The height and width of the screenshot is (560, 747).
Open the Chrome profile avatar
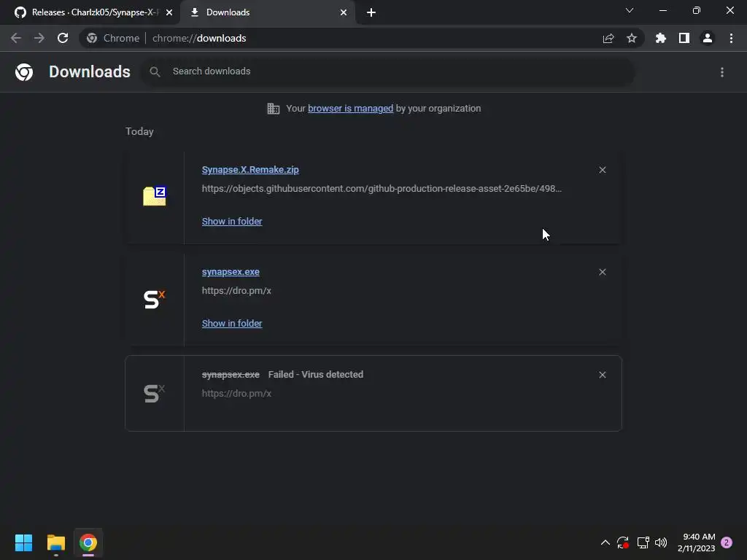(x=708, y=38)
